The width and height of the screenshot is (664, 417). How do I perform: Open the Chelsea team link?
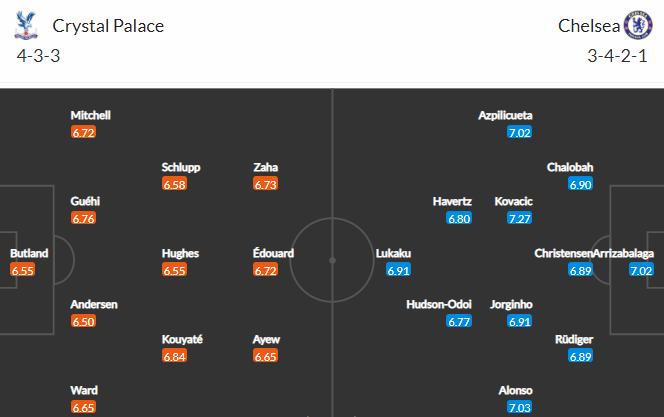click(x=587, y=26)
